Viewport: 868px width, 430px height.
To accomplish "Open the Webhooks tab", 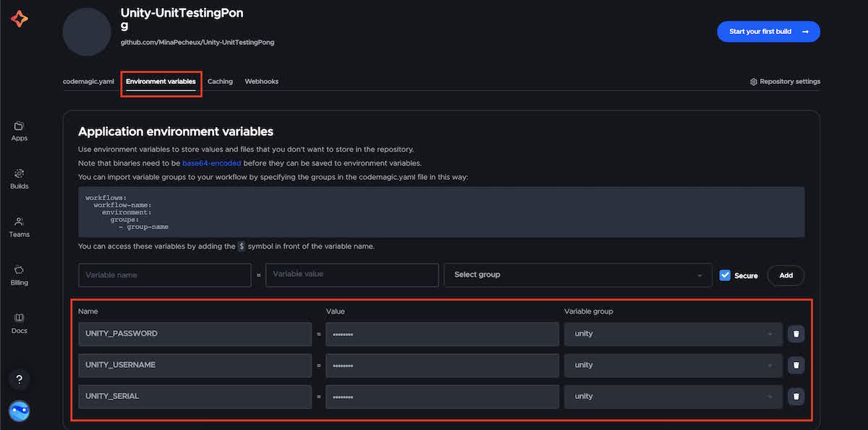I will (261, 81).
